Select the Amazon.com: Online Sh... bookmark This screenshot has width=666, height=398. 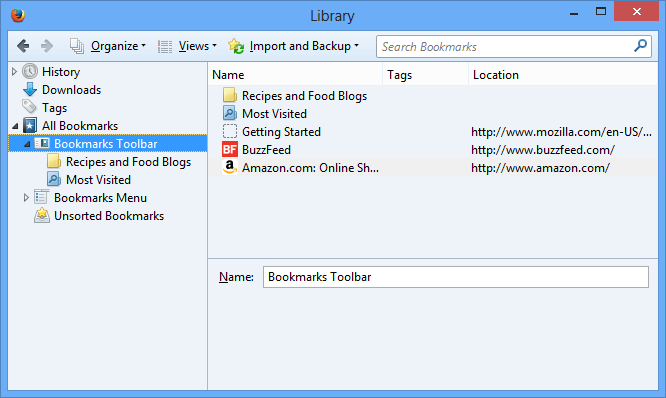433,168
